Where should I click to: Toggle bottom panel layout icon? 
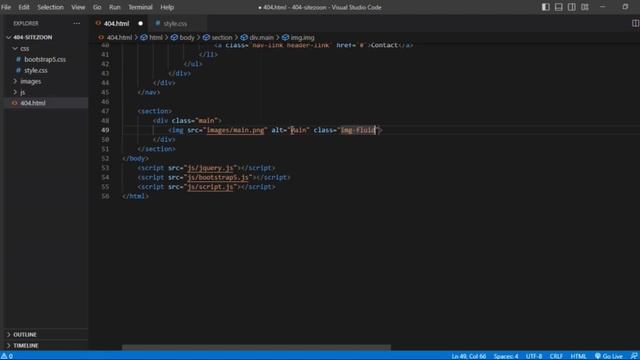(x=558, y=7)
